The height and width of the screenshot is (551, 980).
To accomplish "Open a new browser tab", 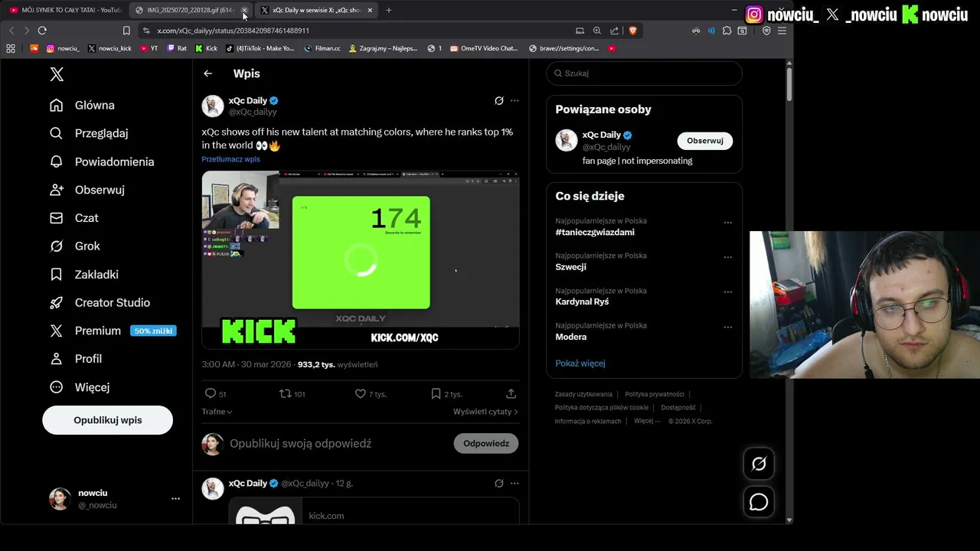I will point(389,10).
